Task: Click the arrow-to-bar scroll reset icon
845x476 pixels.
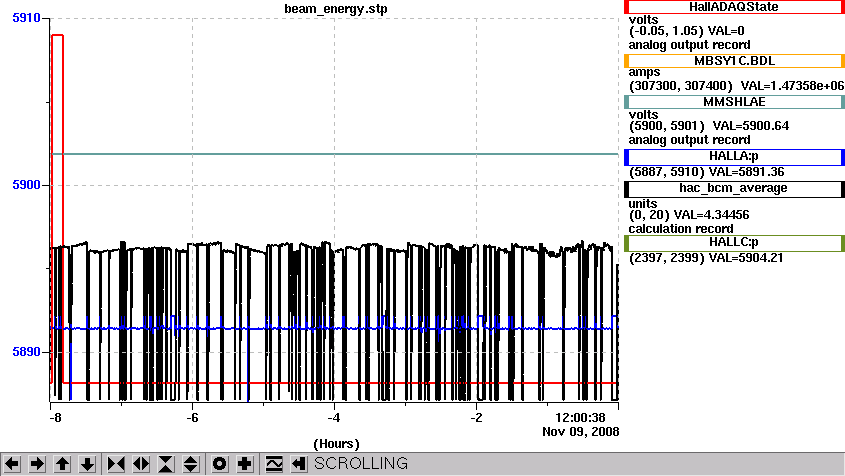Action: tap(299, 464)
